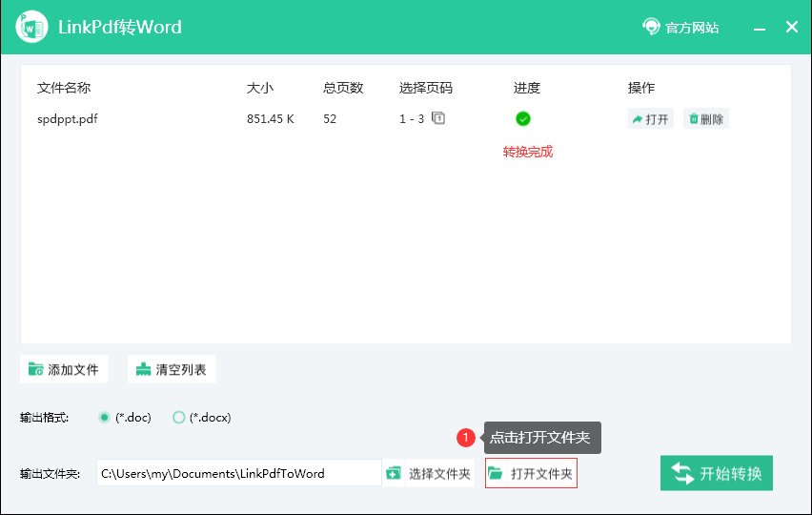Delete spdppt.pdf using the 删除 button

(706, 118)
